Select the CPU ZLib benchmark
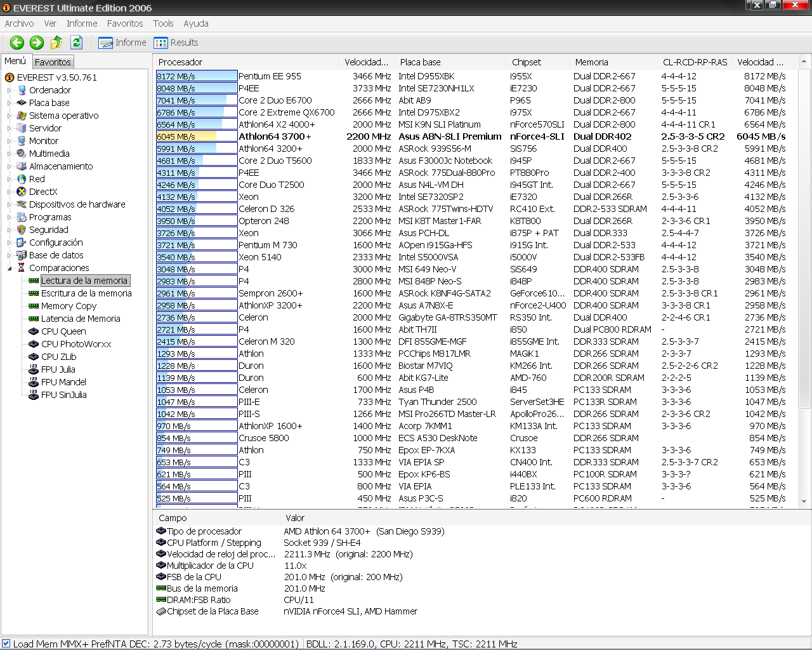The image size is (812, 650). (58, 357)
